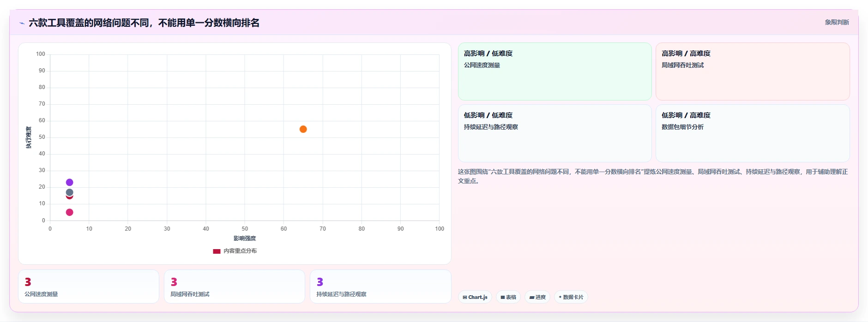The height and width of the screenshot is (322, 868).
Task: Click the y-axis tick label 60
Action: click(x=42, y=120)
